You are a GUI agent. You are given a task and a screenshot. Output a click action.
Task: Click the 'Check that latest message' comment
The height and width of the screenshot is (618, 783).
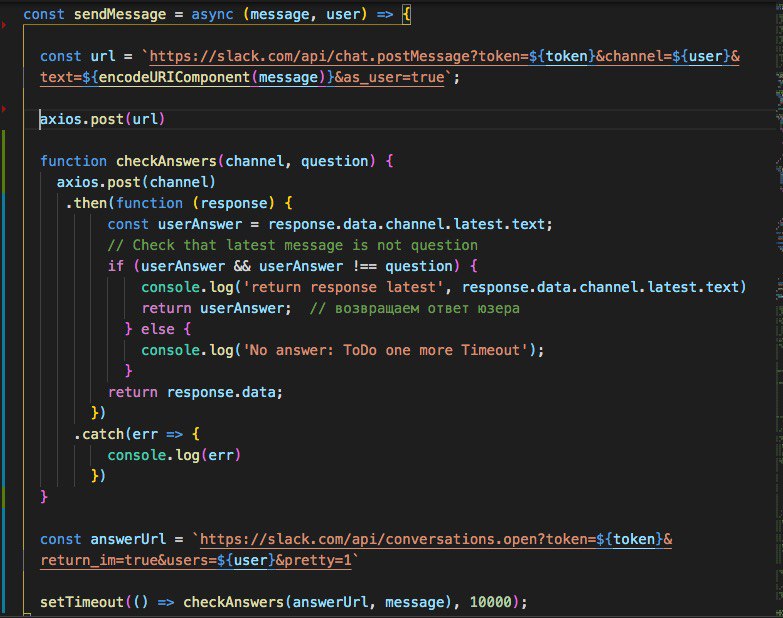tap(293, 245)
